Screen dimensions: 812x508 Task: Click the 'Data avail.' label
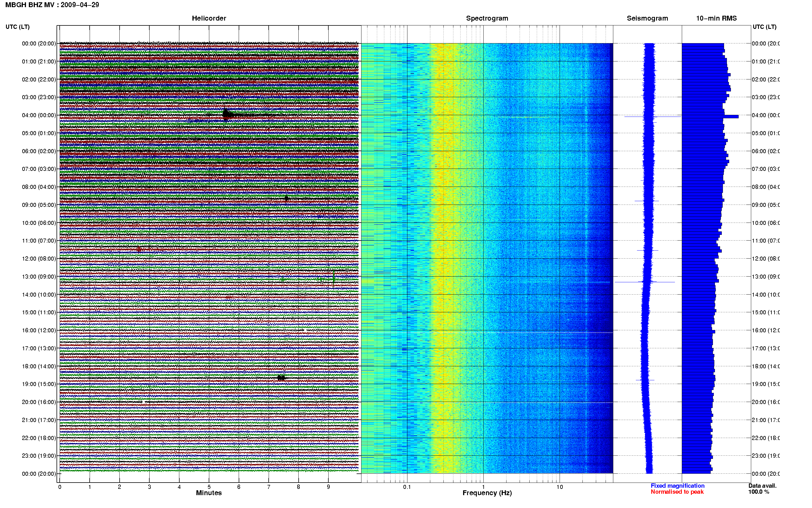pyautogui.click(x=762, y=486)
